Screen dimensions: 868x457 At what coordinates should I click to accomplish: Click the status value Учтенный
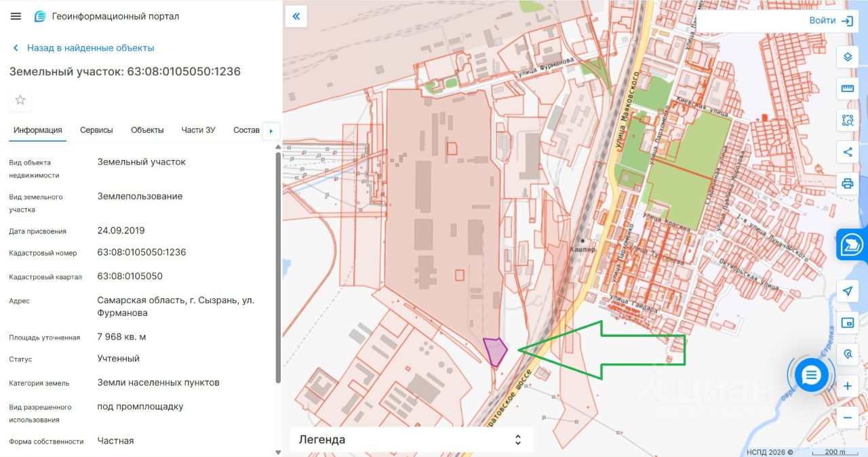tap(119, 358)
